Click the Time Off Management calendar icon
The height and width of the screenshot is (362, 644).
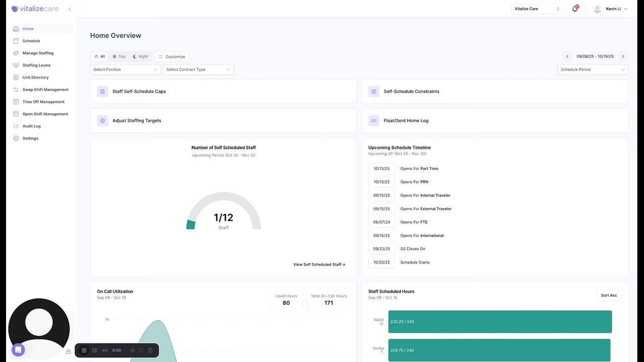pyautogui.click(x=16, y=102)
